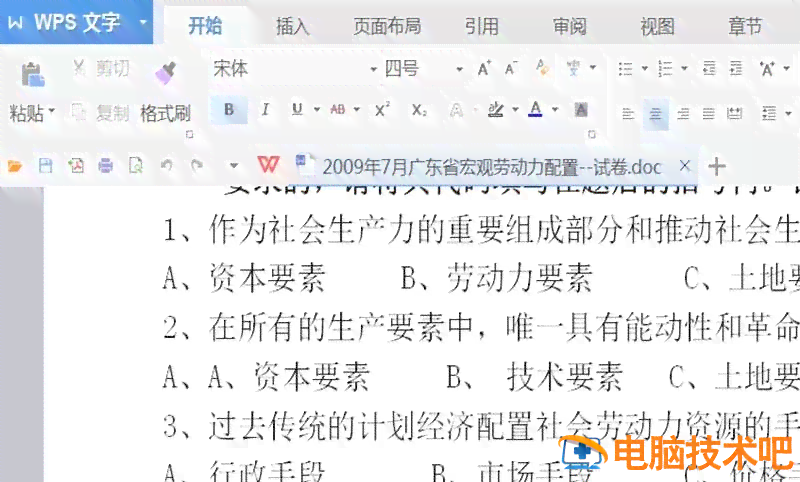Image resolution: width=800 pixels, height=482 pixels.
Task: Click the phonetic guide (拼音) icon
Action: (573, 68)
